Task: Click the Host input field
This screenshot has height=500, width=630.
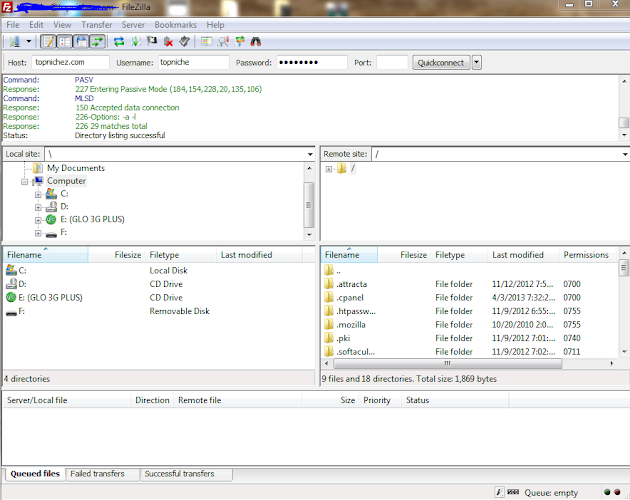Action: pyautogui.click(x=70, y=62)
